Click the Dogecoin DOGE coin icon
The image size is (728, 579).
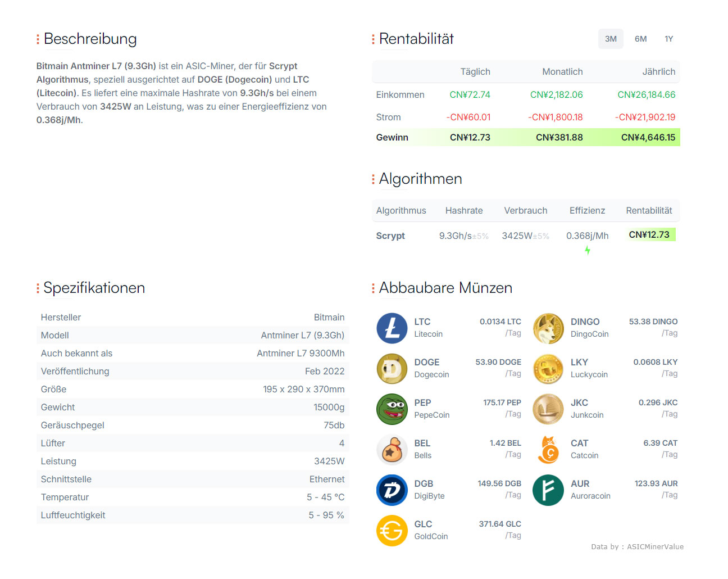392,369
